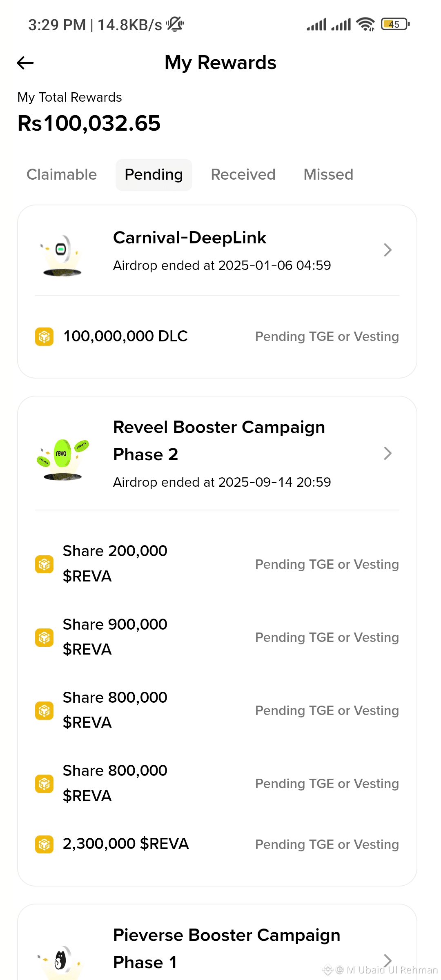
Task: Switch to the Received tab
Action: click(x=243, y=175)
